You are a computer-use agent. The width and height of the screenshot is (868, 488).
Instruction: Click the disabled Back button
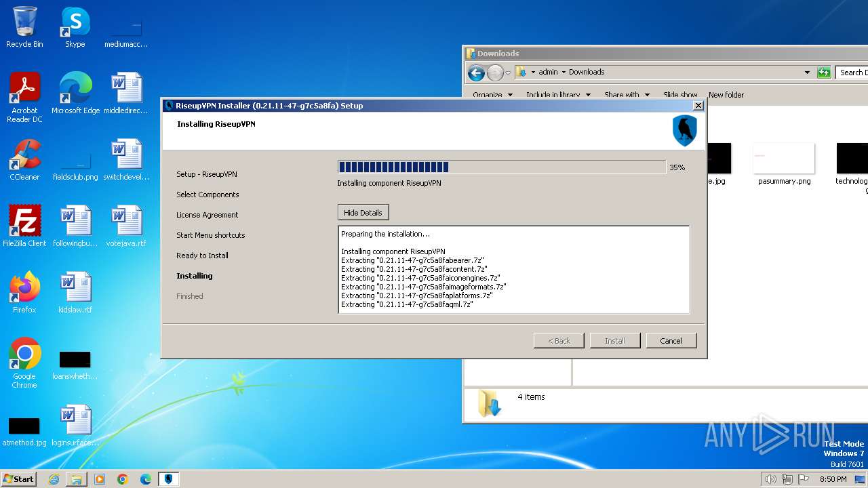(x=559, y=341)
